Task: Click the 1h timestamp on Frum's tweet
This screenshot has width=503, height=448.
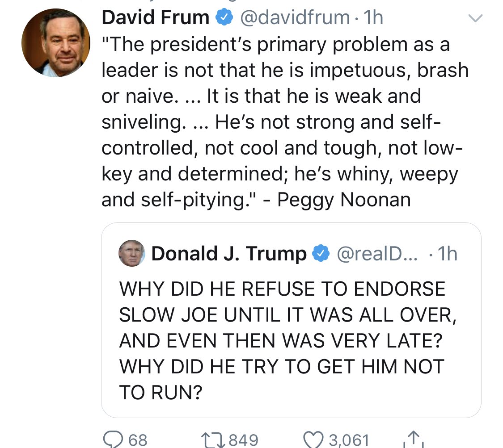Action: (x=373, y=18)
